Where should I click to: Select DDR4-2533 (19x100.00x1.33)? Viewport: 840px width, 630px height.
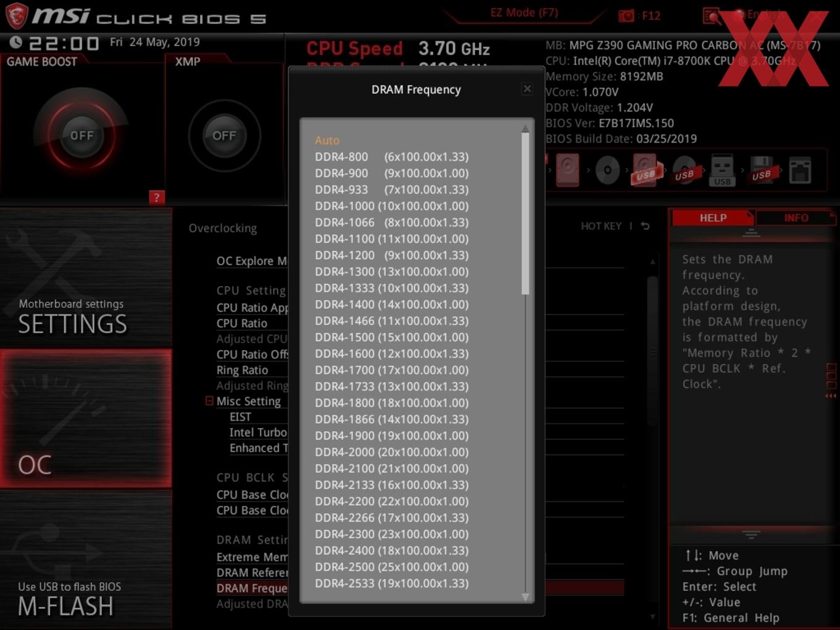(x=392, y=583)
